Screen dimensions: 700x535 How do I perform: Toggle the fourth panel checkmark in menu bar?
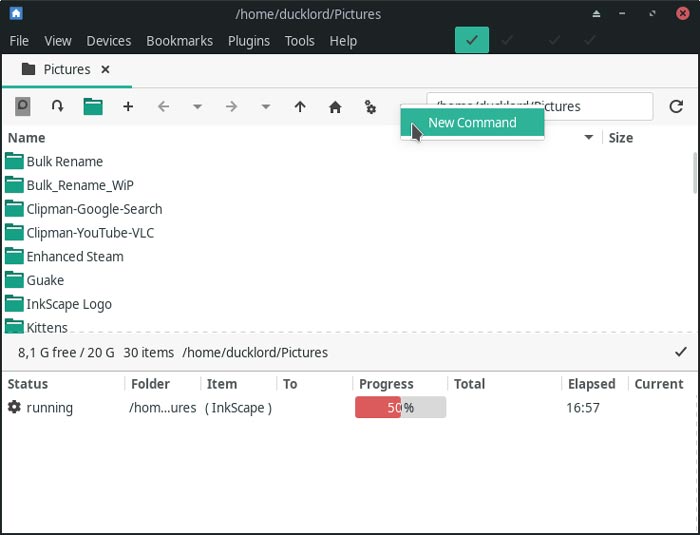(590, 40)
